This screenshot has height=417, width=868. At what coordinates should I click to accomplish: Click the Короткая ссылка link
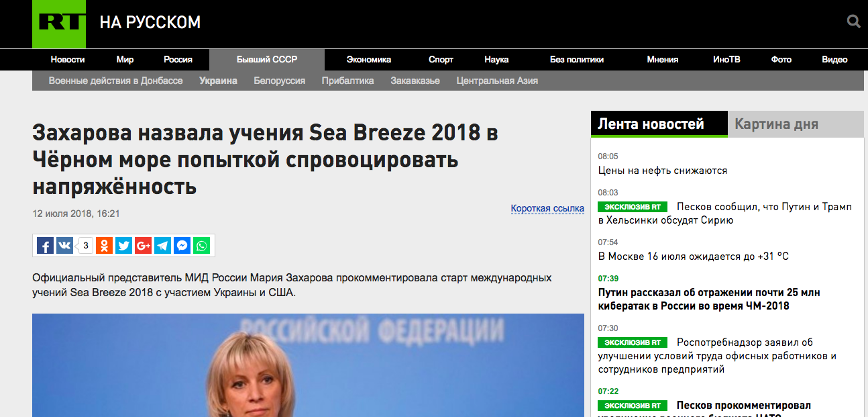pos(547,209)
